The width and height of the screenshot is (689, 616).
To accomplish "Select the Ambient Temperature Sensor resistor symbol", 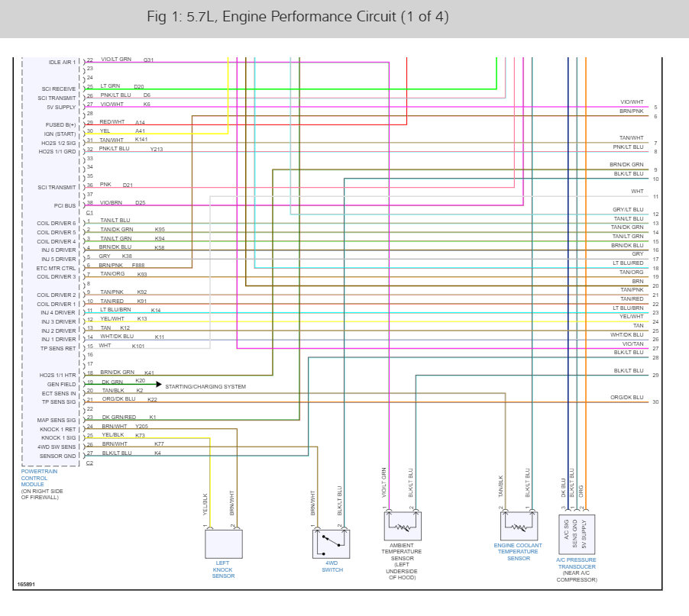I will point(403,526).
